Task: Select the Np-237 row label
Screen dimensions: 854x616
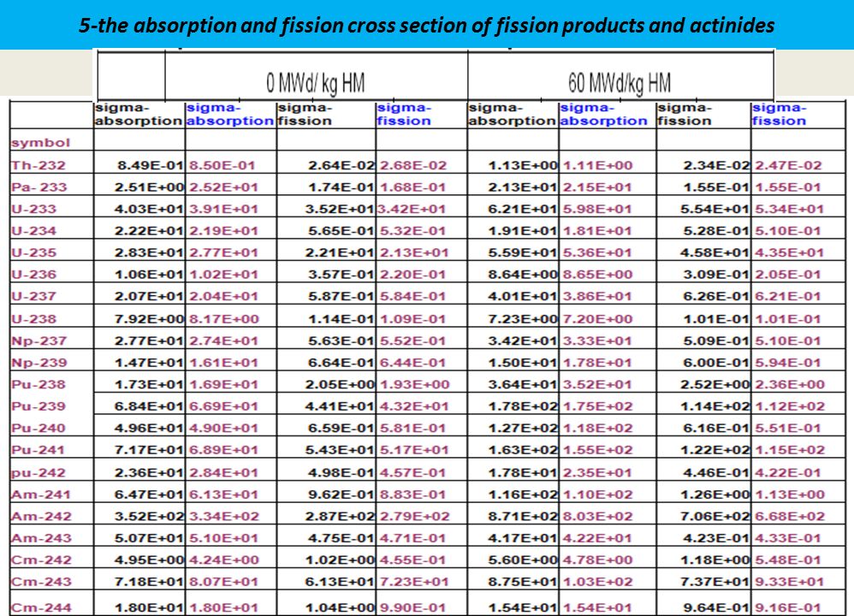Action: tap(39, 341)
